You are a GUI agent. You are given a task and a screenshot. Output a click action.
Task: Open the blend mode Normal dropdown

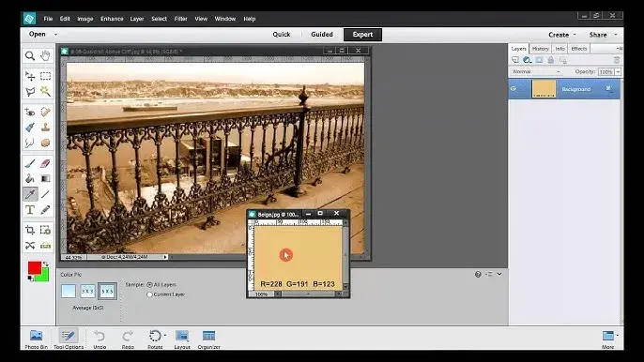pos(536,72)
